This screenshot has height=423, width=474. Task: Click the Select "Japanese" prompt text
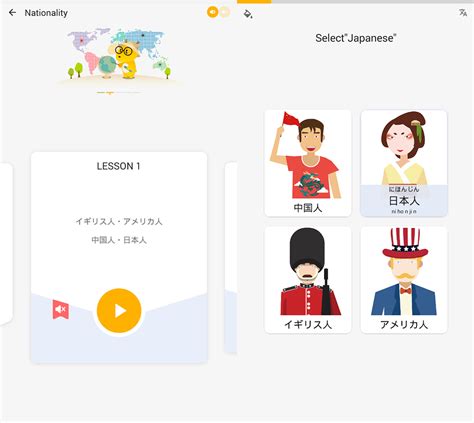(356, 38)
